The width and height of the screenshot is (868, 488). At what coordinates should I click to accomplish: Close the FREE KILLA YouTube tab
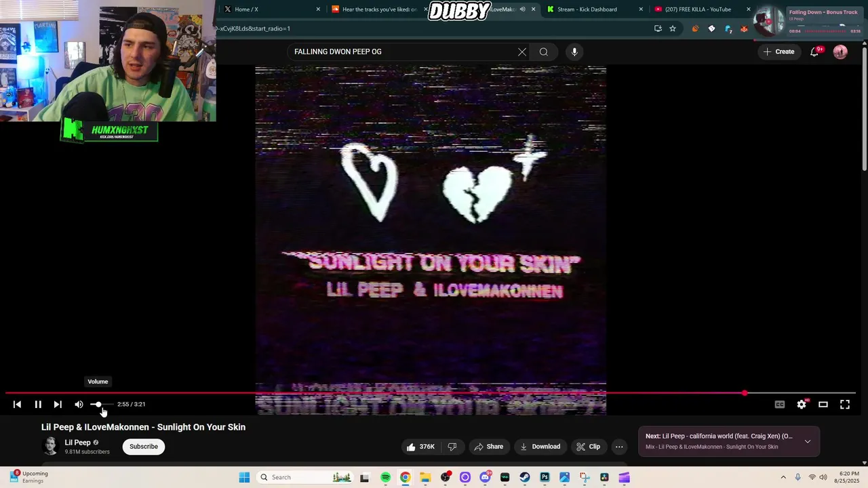[x=749, y=9]
